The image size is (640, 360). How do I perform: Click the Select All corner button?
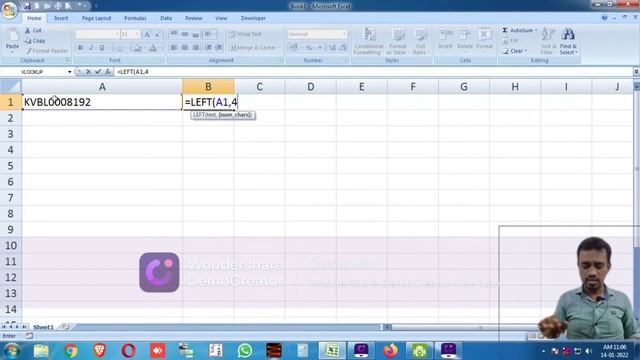pyautogui.click(x=10, y=87)
